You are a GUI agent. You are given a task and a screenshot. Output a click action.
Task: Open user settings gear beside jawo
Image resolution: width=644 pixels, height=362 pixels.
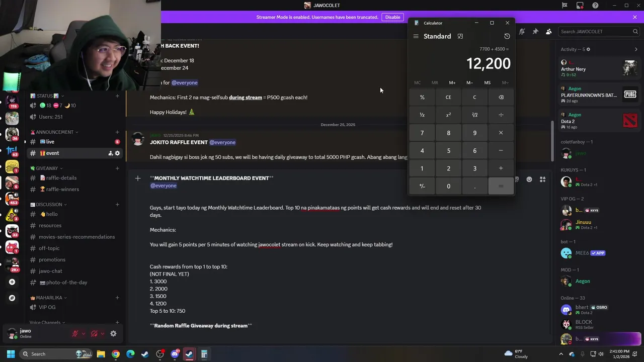pyautogui.click(x=113, y=333)
